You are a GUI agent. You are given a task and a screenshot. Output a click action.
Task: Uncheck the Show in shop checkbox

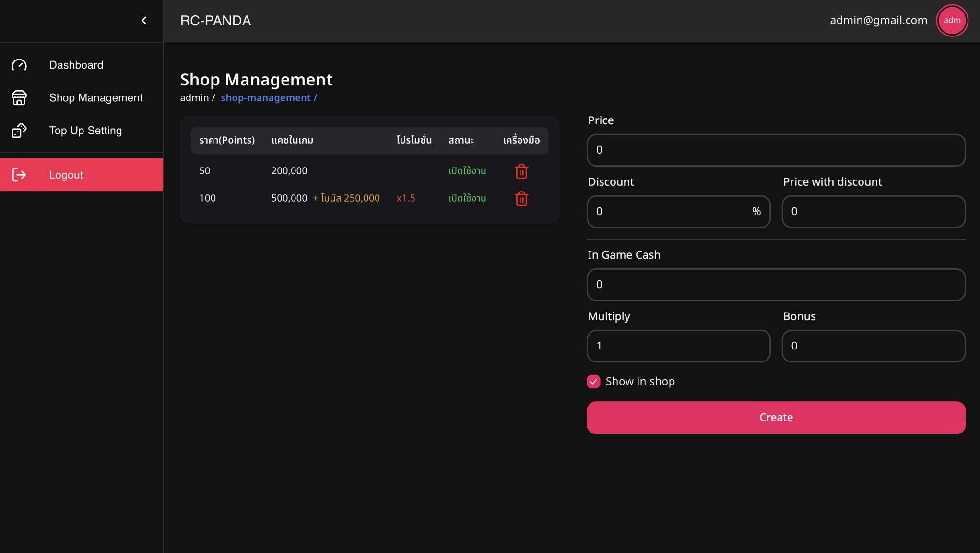593,382
